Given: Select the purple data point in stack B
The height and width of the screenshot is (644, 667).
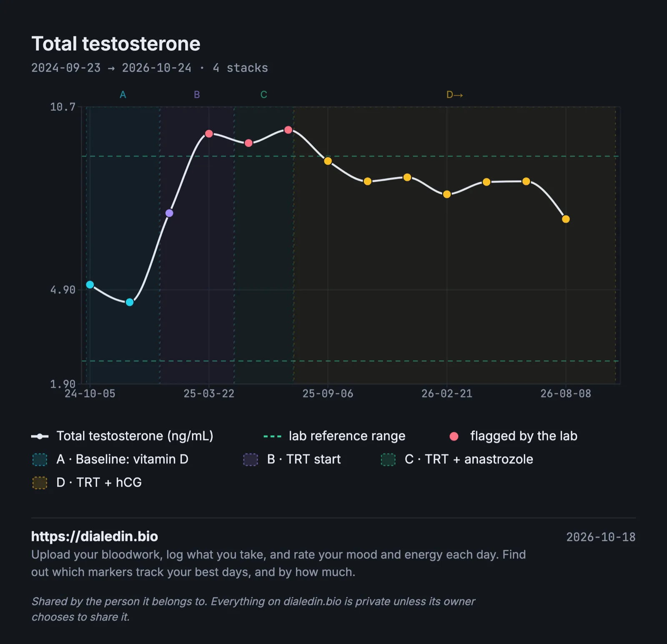Looking at the screenshot, I should tap(169, 213).
